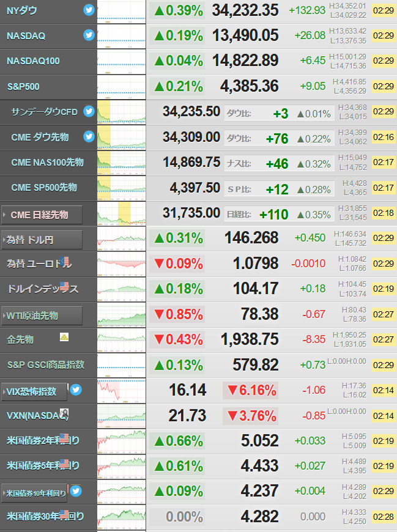Image resolution: width=397 pixels, height=532 pixels.
Task: Open the VIX恐怖指数 mini chart
Action: click(122, 391)
